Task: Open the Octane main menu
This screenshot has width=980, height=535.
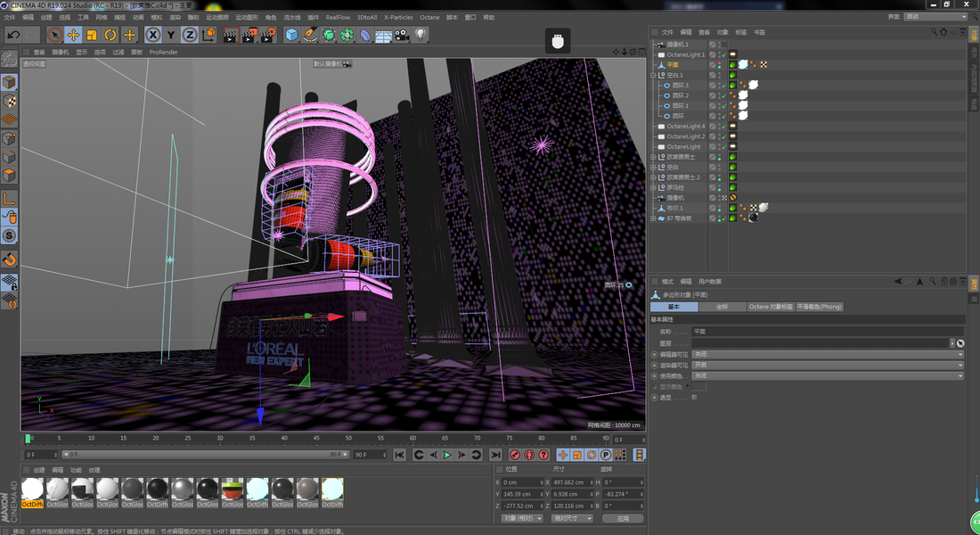Action: [x=429, y=18]
